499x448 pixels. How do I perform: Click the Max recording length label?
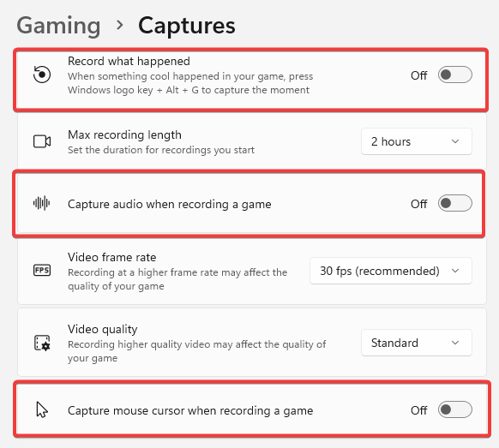124,134
